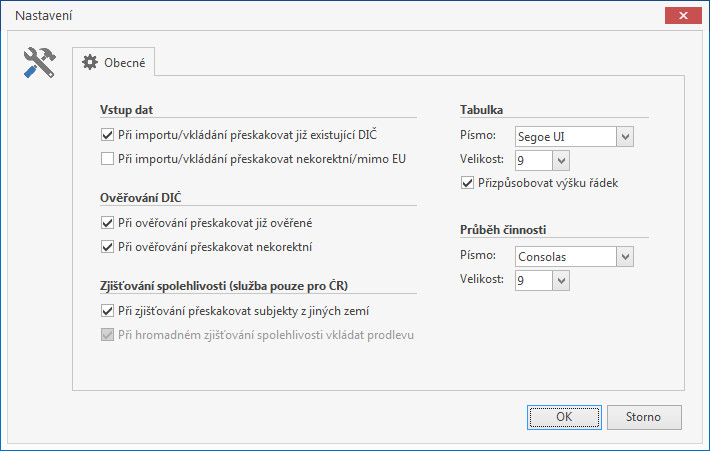Image resolution: width=710 pixels, height=451 pixels.
Task: Toggle Přizpůsobovat výšku řádek checkbox
Action: (x=467, y=183)
